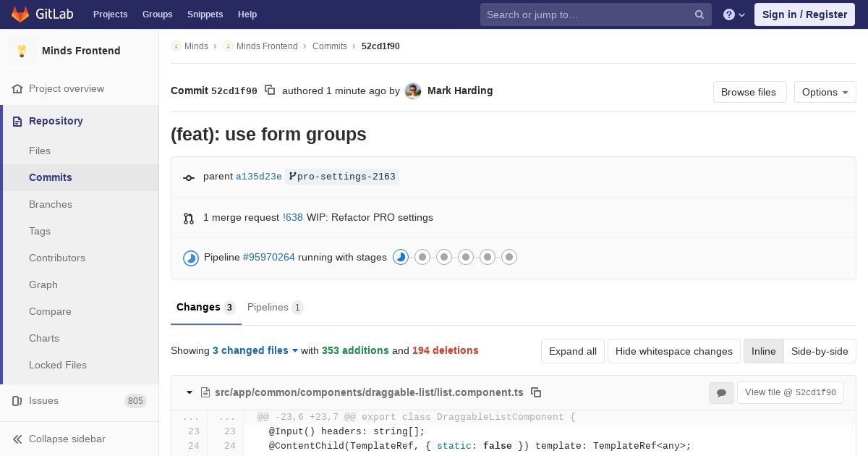Open the fifth pipeline stage circle

(488, 257)
